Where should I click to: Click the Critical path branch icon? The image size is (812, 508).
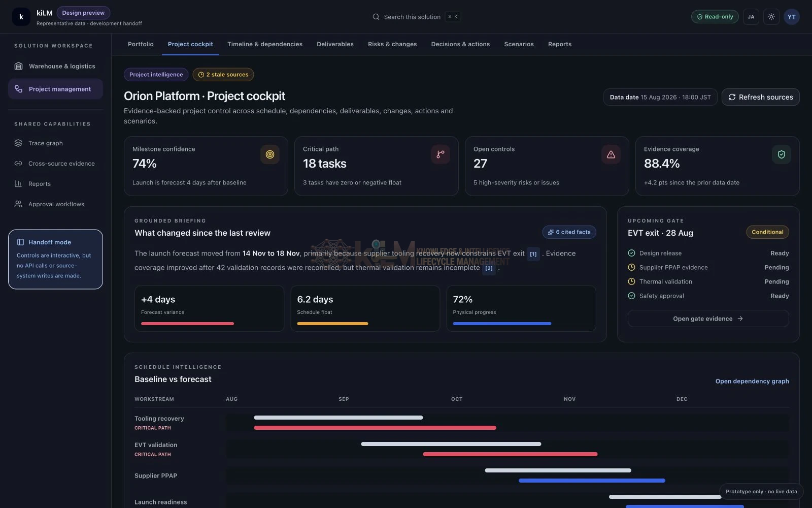point(441,154)
